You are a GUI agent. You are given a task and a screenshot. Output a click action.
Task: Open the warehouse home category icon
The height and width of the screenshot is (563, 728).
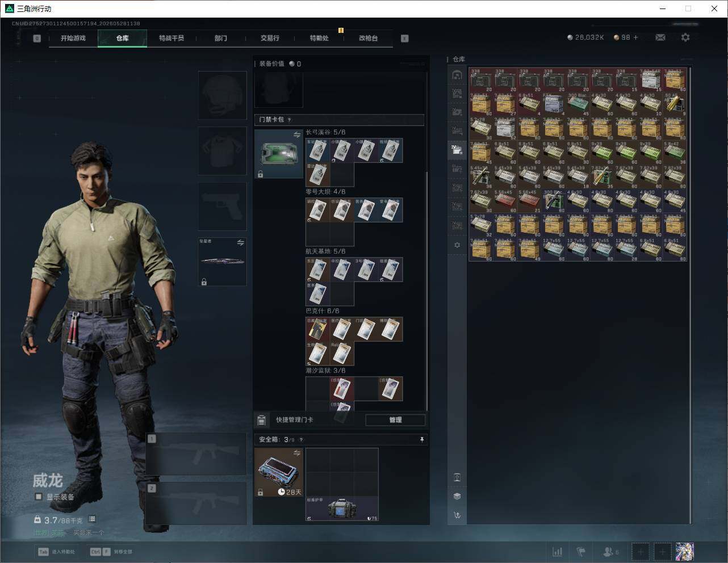tap(457, 75)
